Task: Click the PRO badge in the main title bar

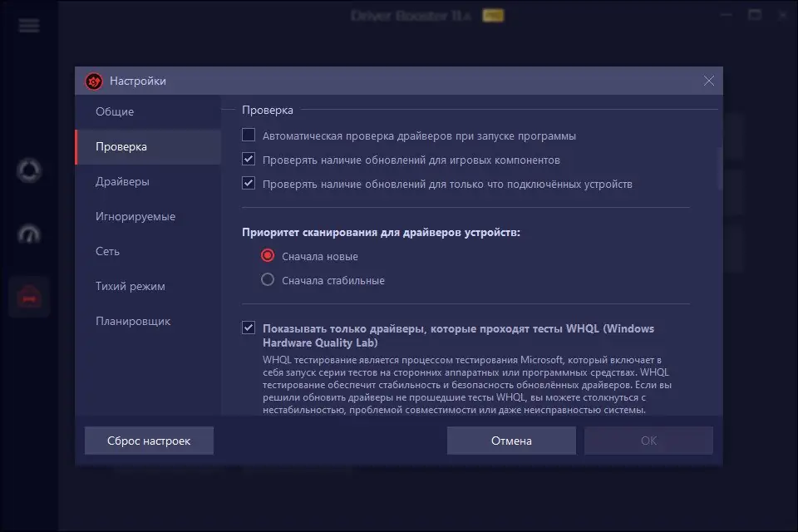Action: coord(493,16)
